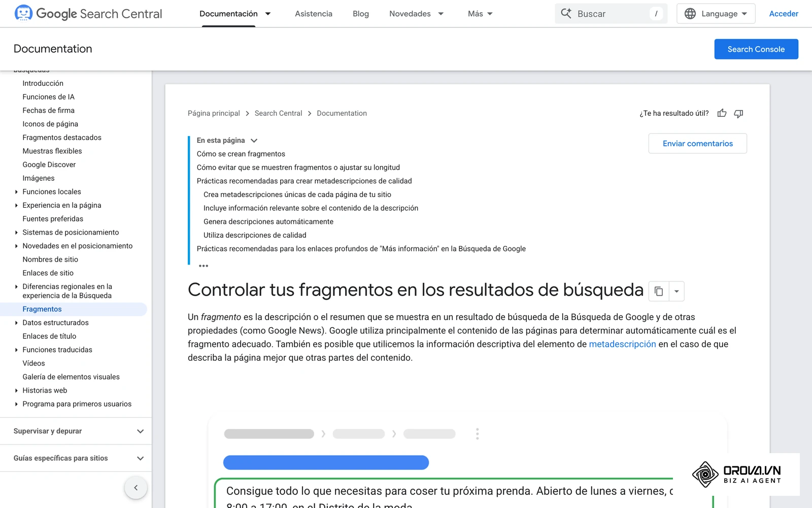
Task: Click vertical dots in search result illustration
Action: 477,434
